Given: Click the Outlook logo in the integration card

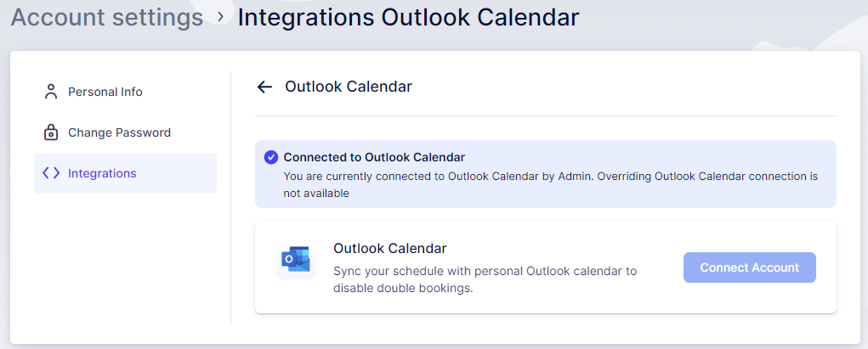Looking at the screenshot, I should 296,259.
